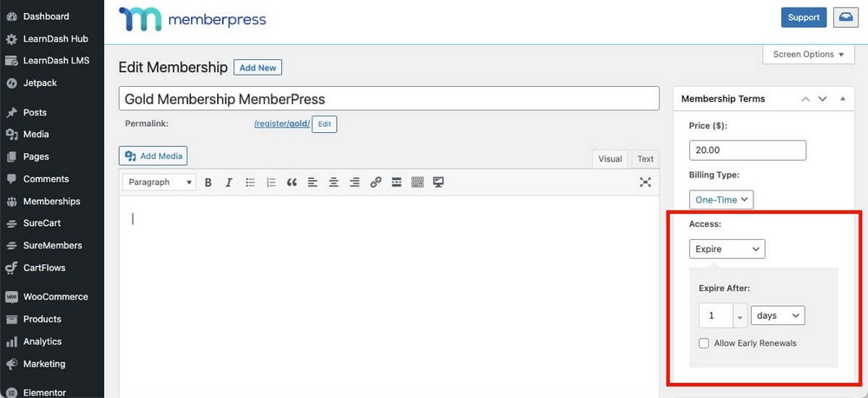Click the Price field showing 20.00
The image size is (868, 398).
[x=747, y=150]
